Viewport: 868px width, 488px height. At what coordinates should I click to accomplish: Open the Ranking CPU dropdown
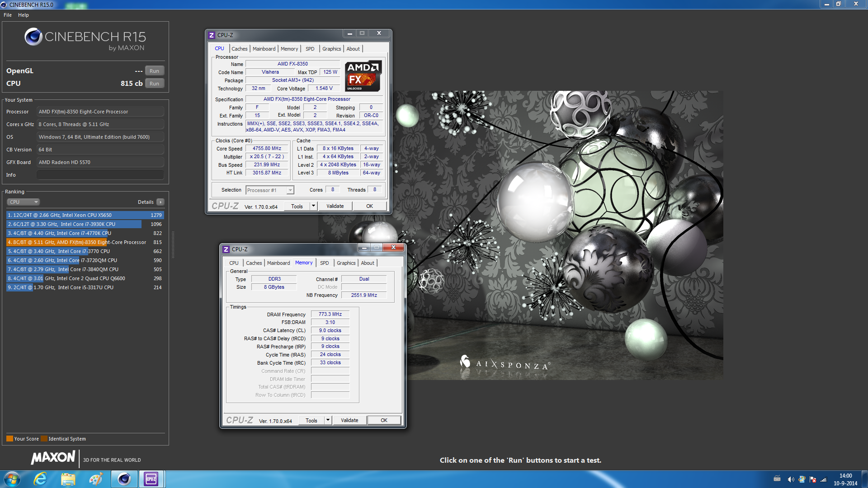24,202
